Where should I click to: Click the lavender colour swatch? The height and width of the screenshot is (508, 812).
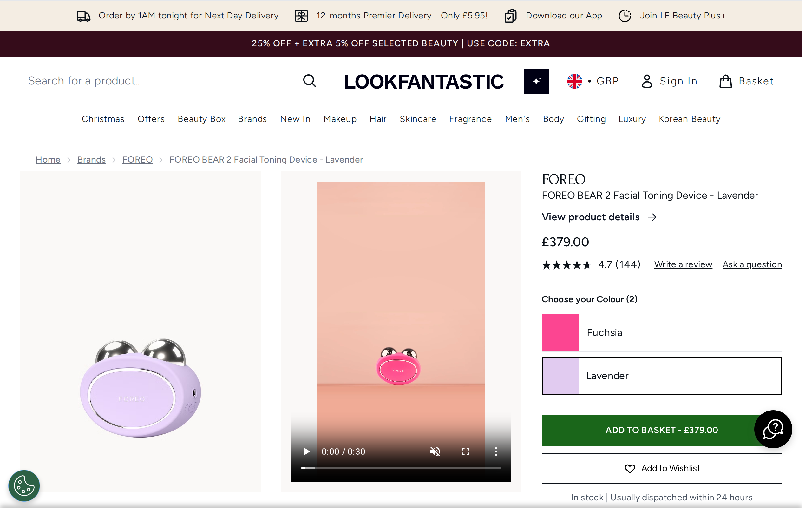pyautogui.click(x=560, y=376)
